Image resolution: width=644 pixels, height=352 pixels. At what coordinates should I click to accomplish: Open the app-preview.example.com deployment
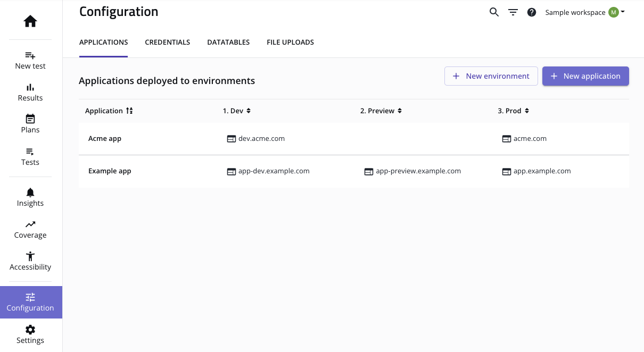tap(418, 171)
